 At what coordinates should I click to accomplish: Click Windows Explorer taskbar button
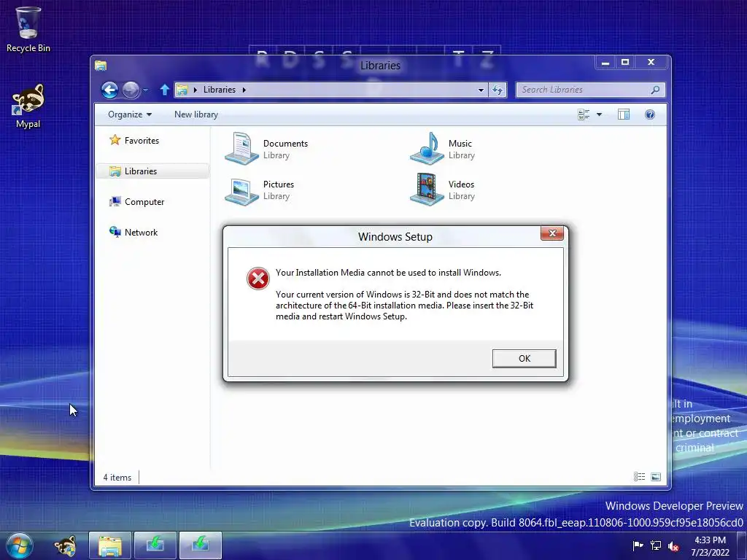coord(109,545)
